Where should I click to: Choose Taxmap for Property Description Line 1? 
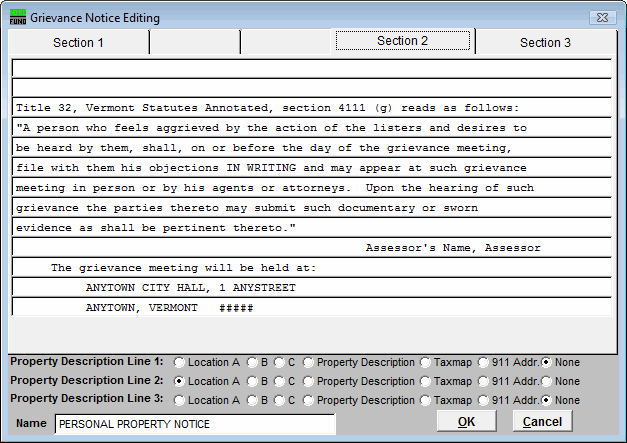427,362
